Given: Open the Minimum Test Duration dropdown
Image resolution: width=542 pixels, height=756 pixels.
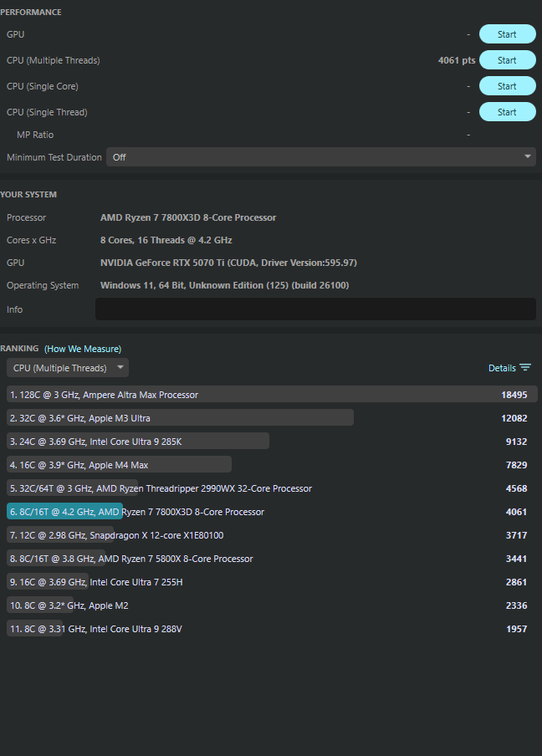Looking at the screenshot, I should 320,157.
